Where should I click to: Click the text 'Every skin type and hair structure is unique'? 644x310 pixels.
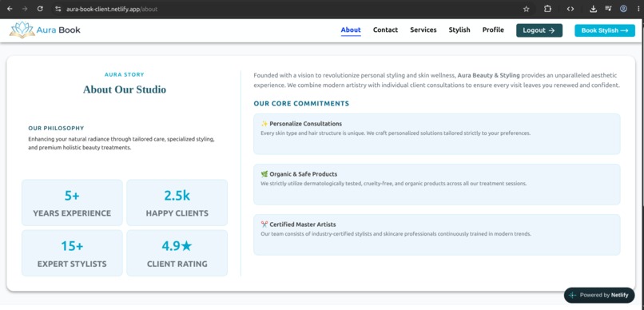pos(313,133)
